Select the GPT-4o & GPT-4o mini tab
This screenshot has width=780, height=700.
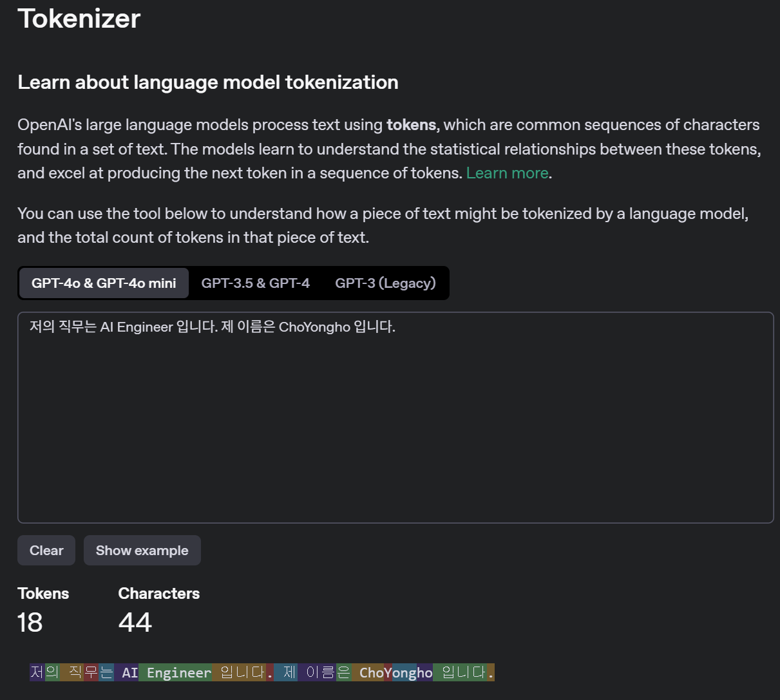104,283
